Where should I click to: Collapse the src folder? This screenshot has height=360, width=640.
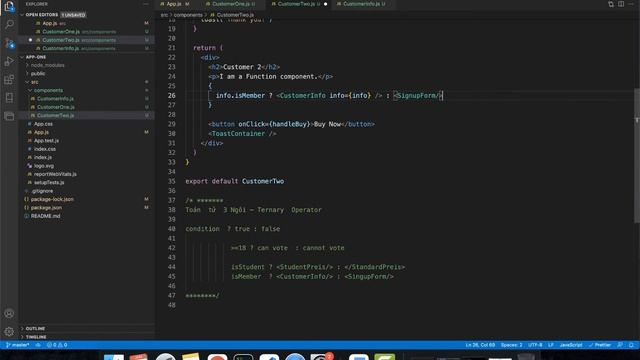pos(34,82)
